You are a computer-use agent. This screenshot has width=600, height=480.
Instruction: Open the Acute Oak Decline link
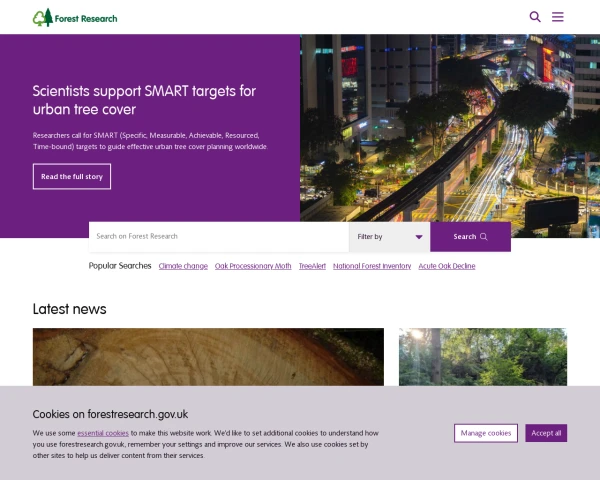pos(447,266)
